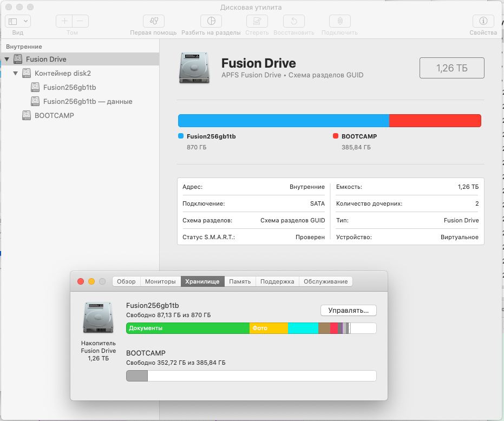
Task: Collapse the Контейнер disk2 tree row
Action: click(x=15, y=73)
